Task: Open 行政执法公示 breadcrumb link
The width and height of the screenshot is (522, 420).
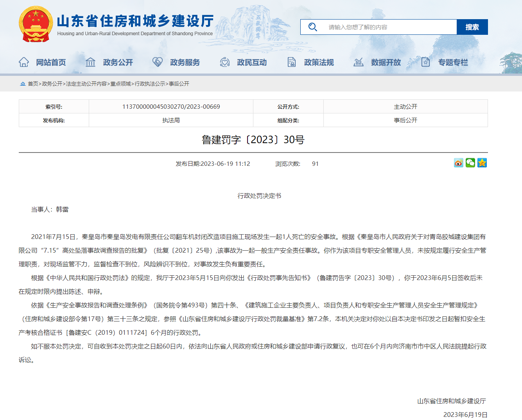Action: 150,84
